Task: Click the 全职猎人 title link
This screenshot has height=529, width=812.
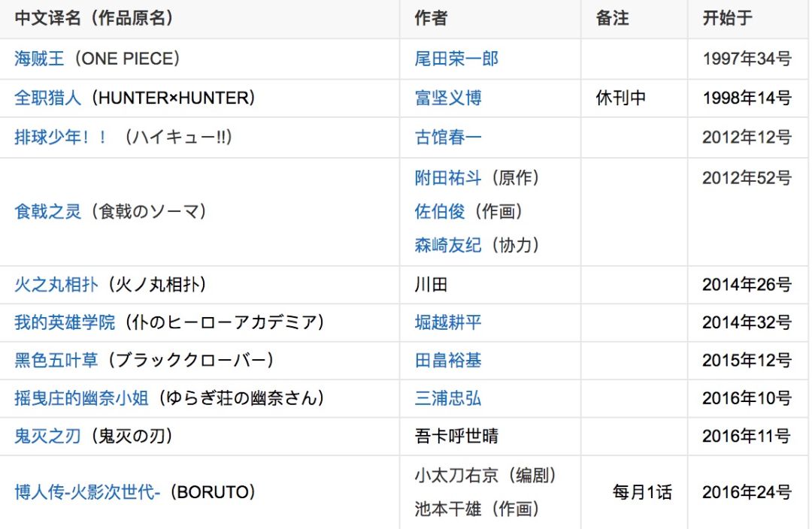Action: [47, 98]
